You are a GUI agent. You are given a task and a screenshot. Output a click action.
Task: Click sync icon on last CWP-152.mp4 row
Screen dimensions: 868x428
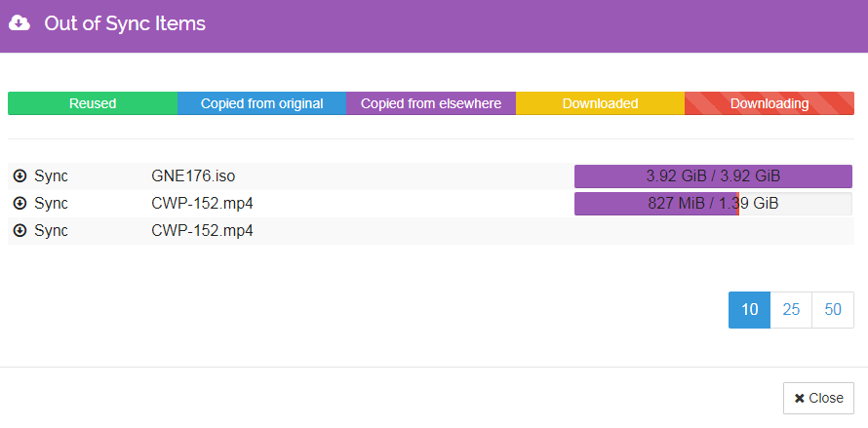[x=20, y=230]
